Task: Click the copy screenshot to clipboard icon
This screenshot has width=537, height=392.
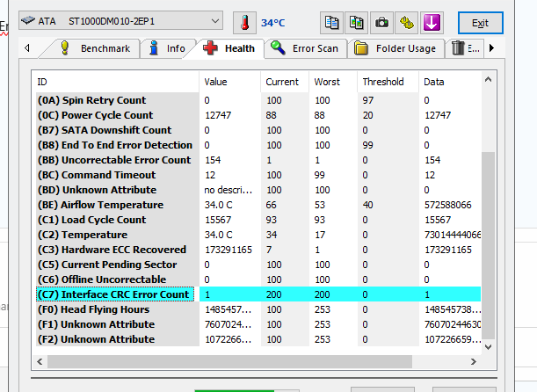Action: tap(357, 23)
